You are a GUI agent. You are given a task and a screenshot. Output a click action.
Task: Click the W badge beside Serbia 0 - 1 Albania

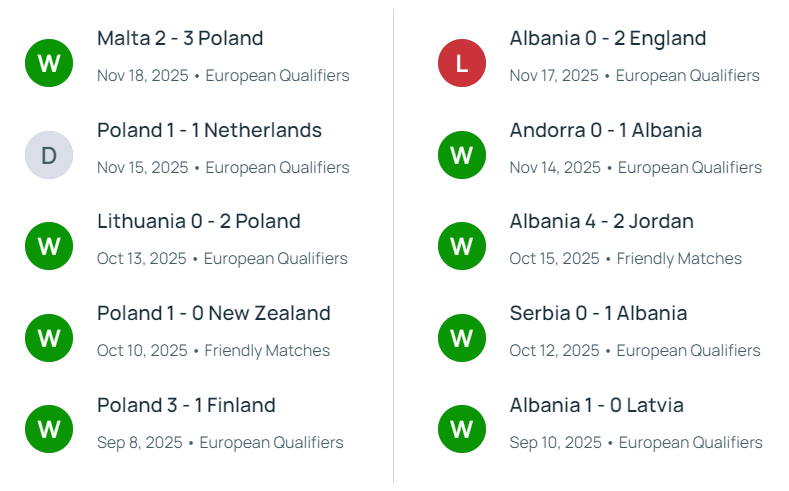pos(461,338)
